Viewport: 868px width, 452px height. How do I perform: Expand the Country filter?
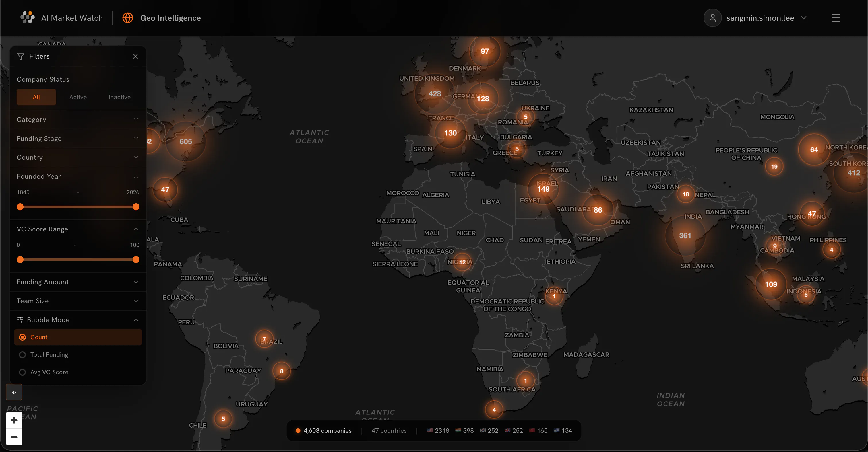(x=78, y=157)
